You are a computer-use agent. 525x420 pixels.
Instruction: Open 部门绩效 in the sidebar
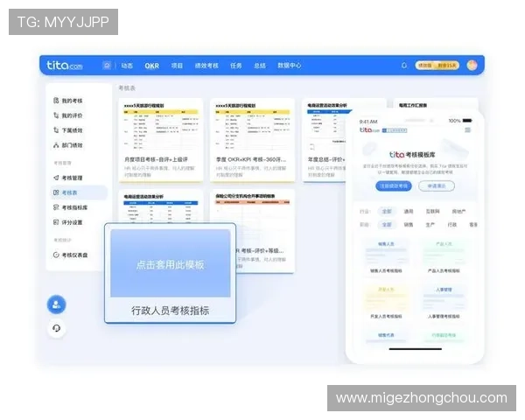pyautogui.click(x=68, y=145)
